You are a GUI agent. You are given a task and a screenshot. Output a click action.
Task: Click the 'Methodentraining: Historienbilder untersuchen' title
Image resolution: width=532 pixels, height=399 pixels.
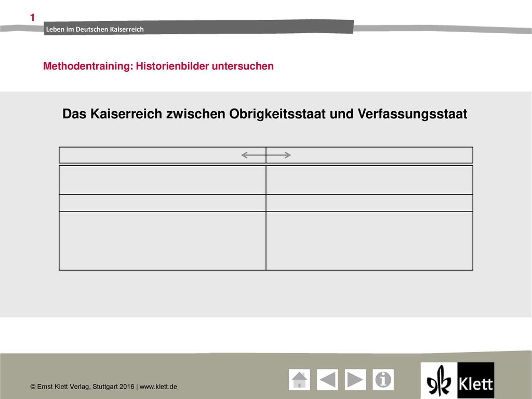point(158,66)
